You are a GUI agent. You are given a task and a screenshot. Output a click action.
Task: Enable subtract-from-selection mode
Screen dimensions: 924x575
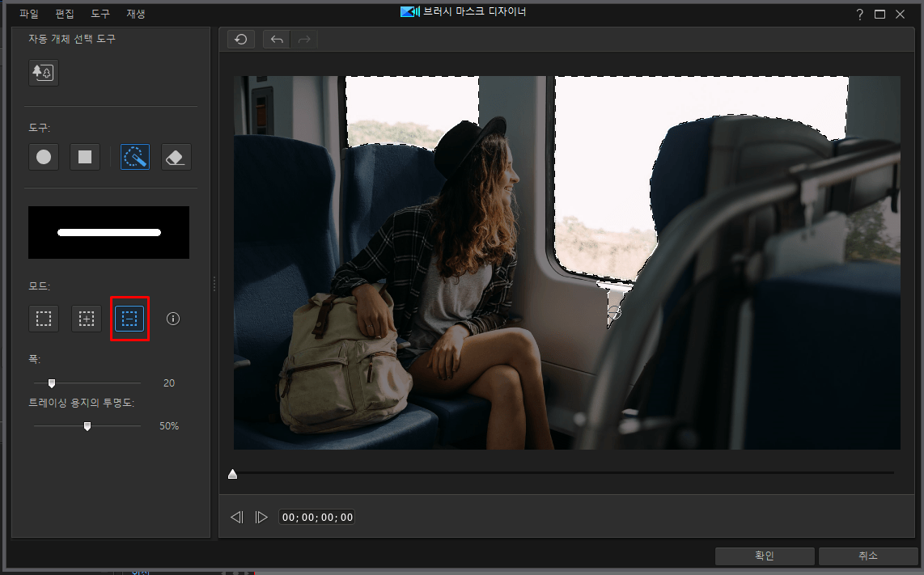point(129,319)
